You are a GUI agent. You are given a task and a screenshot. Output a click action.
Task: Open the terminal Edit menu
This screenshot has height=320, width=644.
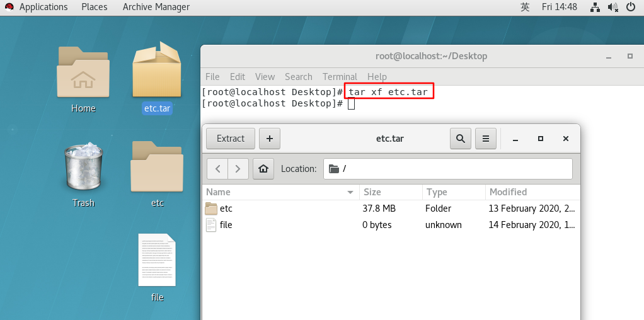coord(238,77)
